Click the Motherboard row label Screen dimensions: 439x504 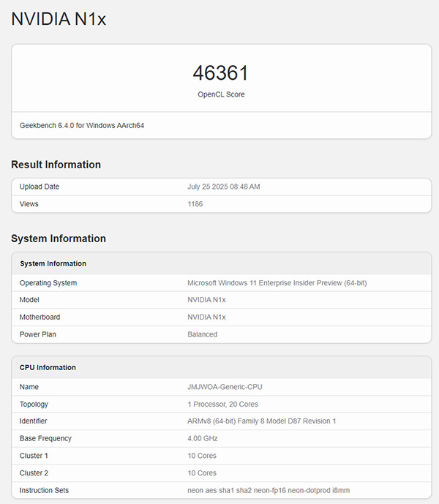pos(40,317)
